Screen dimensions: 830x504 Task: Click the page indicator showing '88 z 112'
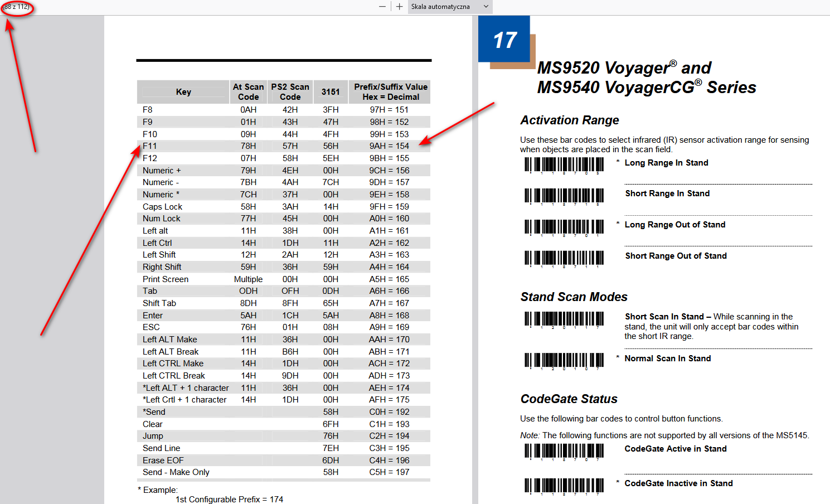(17, 7)
